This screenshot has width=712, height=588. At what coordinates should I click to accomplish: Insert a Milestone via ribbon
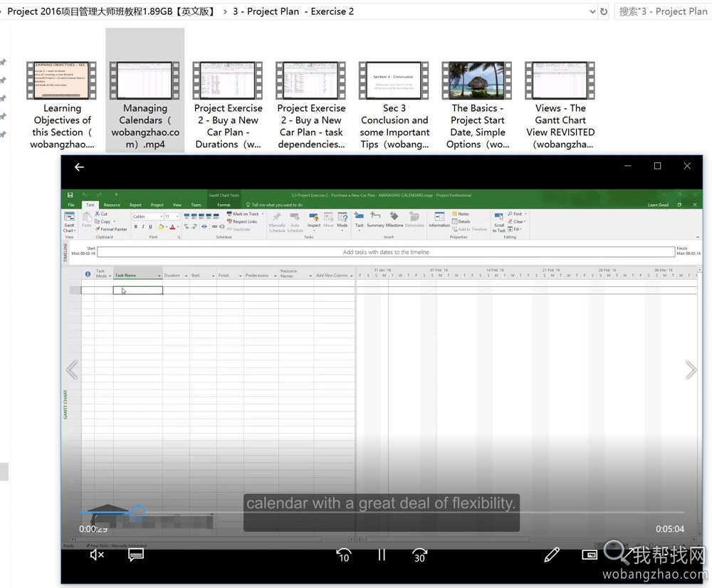click(394, 220)
